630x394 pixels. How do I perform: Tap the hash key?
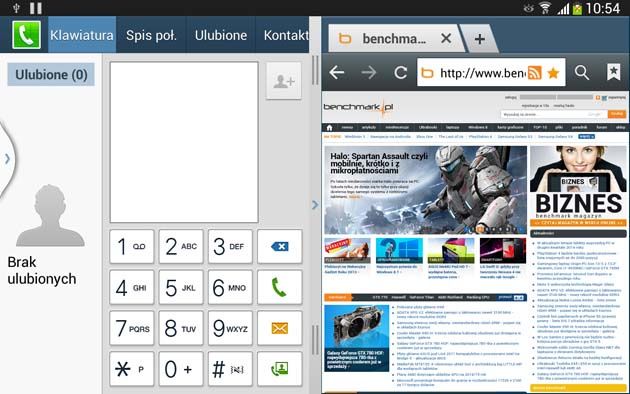coord(230,369)
